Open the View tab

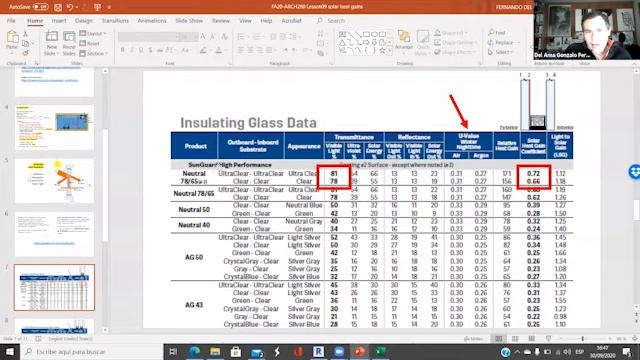pyautogui.click(x=245, y=20)
